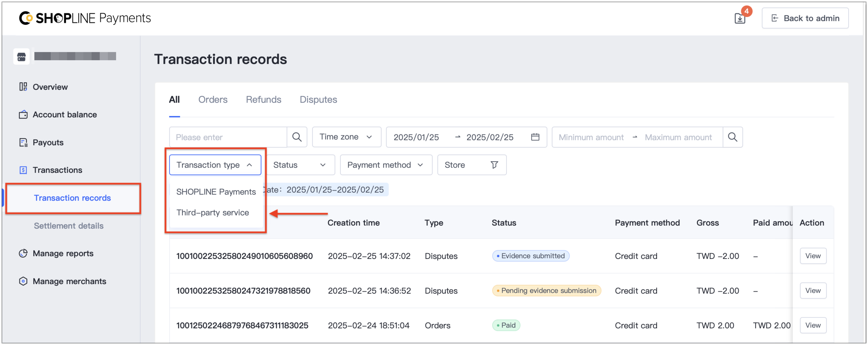Viewport: 868px width, 345px height.
Task: Open Manage reports in the sidebar
Action: (63, 253)
